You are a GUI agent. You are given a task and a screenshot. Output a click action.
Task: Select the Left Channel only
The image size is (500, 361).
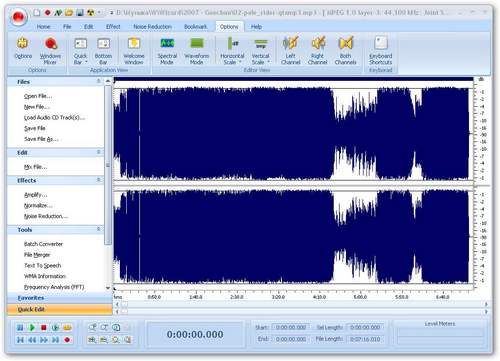pyautogui.click(x=290, y=50)
